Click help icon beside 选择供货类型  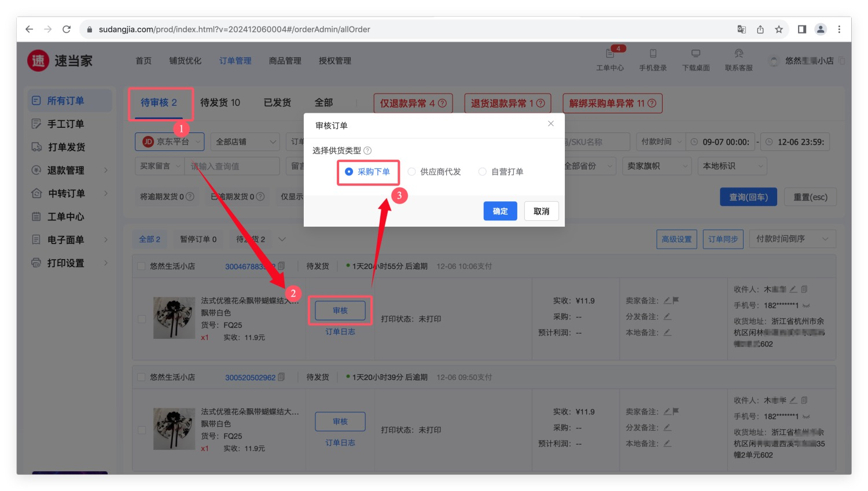(367, 151)
